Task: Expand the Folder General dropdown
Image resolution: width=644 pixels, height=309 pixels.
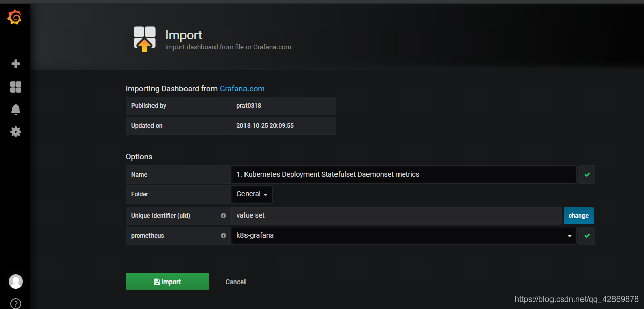Action: pyautogui.click(x=252, y=194)
